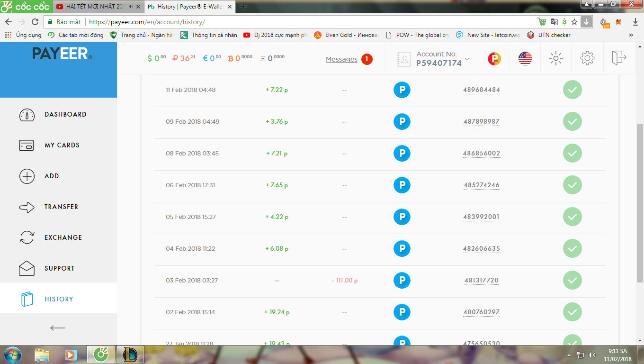
Task: Open transaction ID 485274246
Action: [482, 185]
